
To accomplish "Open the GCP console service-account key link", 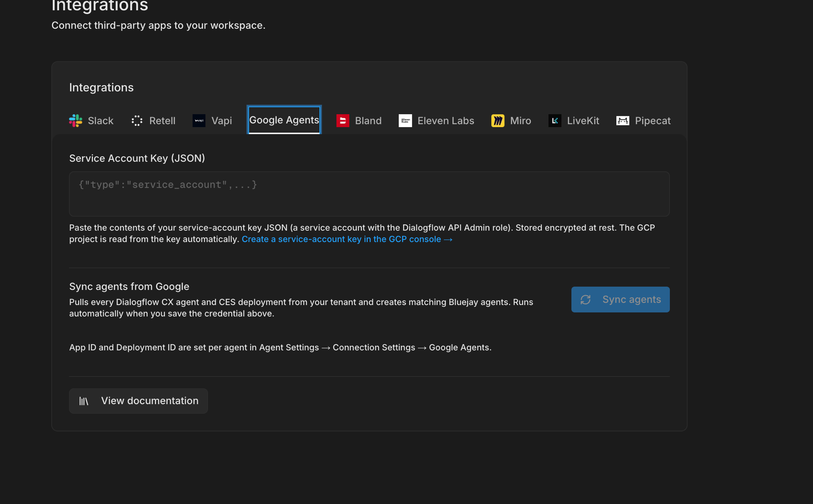I will pos(347,239).
